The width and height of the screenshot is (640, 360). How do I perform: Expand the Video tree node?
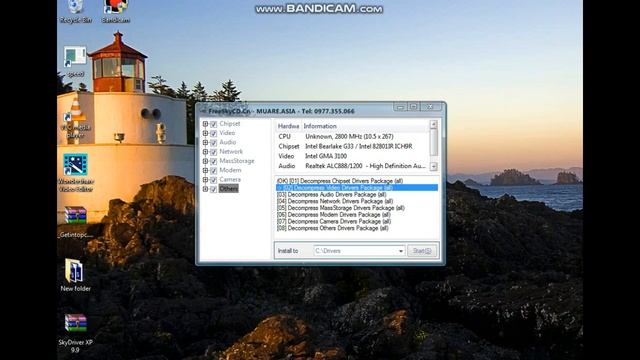tap(205, 133)
